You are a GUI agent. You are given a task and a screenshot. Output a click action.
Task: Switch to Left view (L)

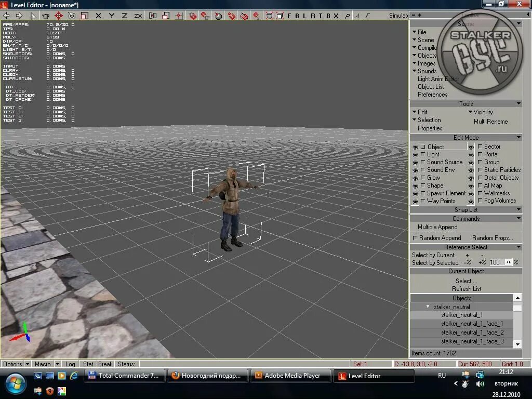point(304,16)
